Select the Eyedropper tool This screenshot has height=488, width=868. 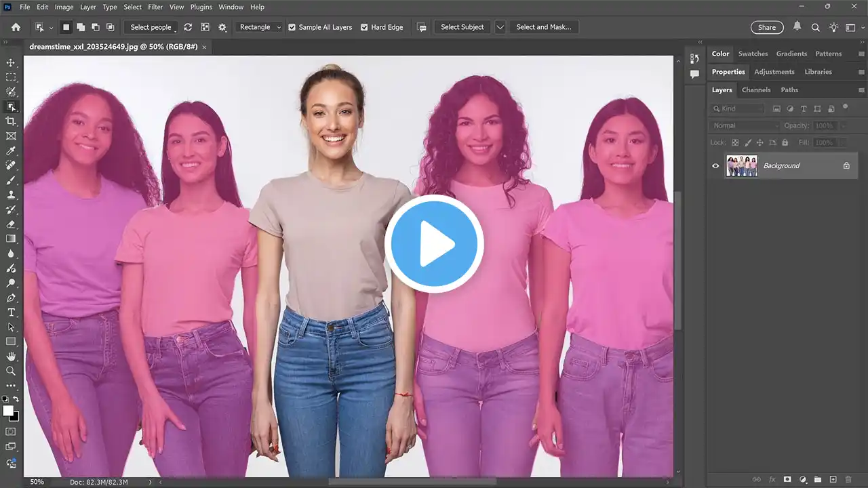[x=11, y=151]
